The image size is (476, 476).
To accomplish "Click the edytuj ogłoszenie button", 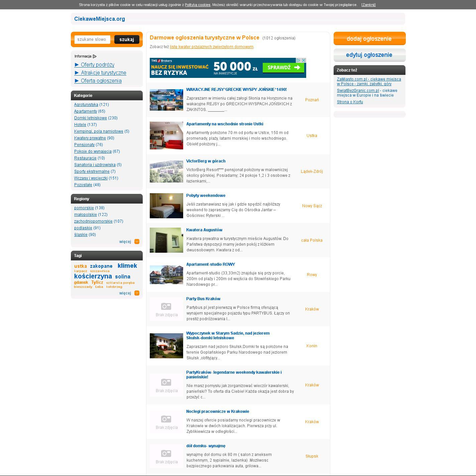I will tap(369, 55).
